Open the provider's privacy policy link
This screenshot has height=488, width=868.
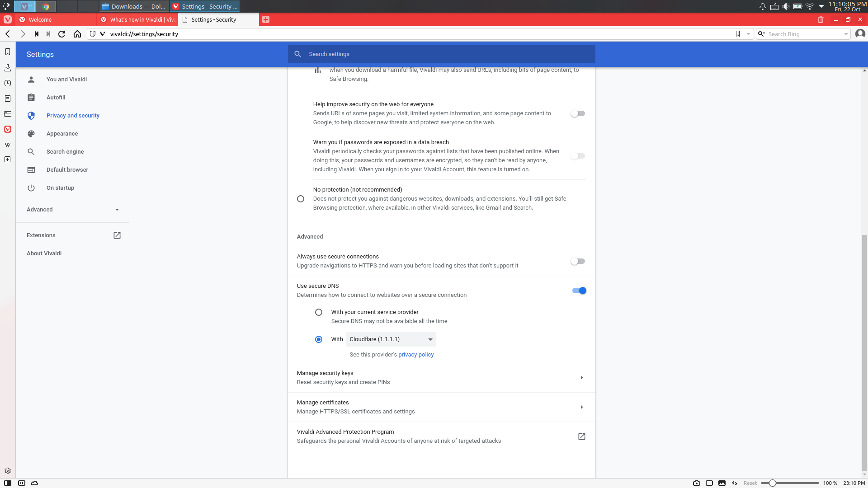(416, 355)
